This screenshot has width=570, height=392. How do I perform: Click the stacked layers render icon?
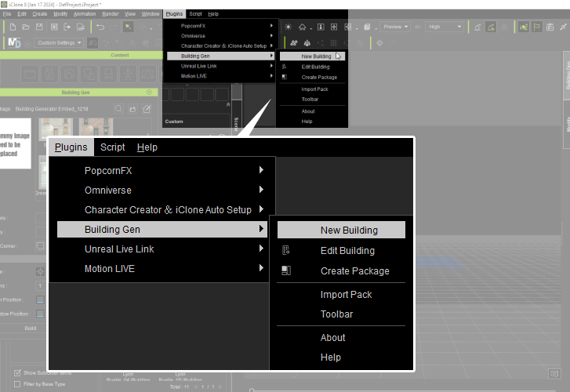click(367, 27)
